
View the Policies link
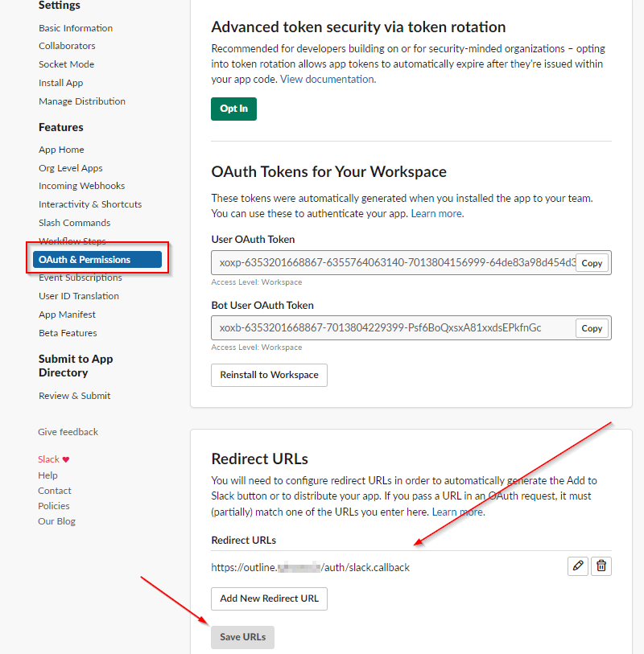click(x=54, y=506)
